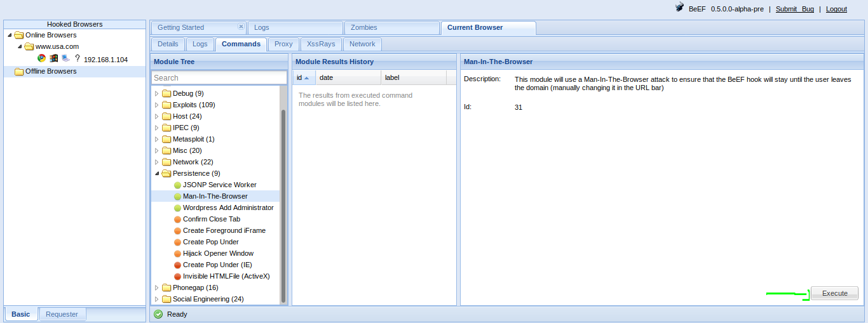Expand the Misc (20) folder arrow
Viewport: 868px width, 323px height.
click(x=157, y=150)
